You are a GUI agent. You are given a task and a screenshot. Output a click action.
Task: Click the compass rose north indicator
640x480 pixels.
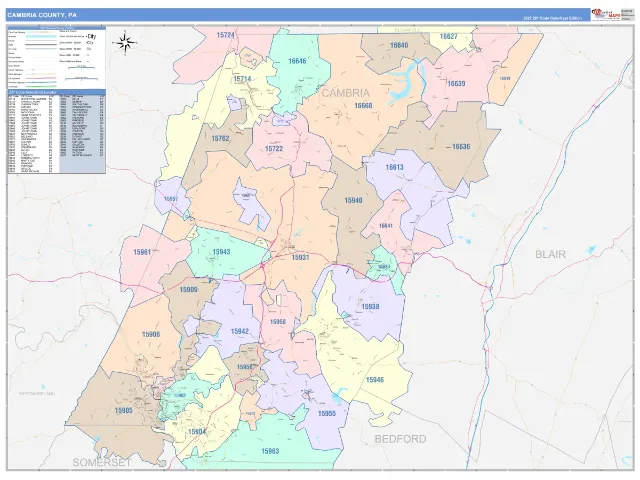coord(126,42)
